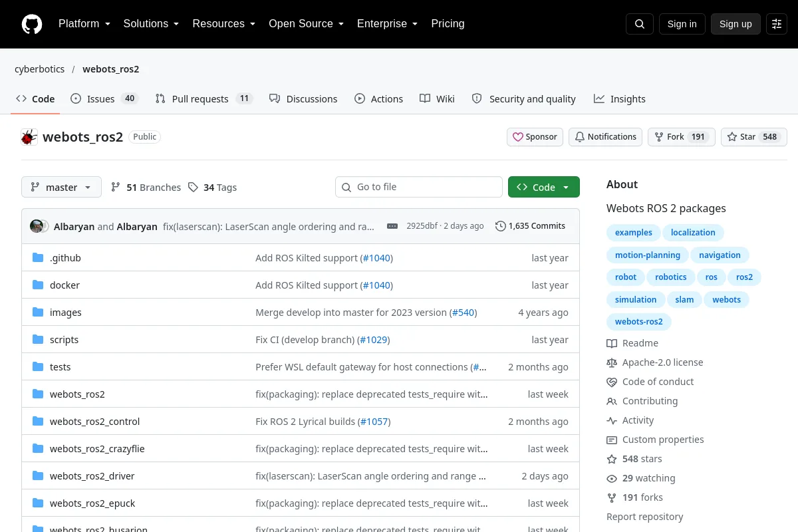Open the webots_ros2_driver folder icon
This screenshot has width=798, height=532.
pyautogui.click(x=38, y=476)
